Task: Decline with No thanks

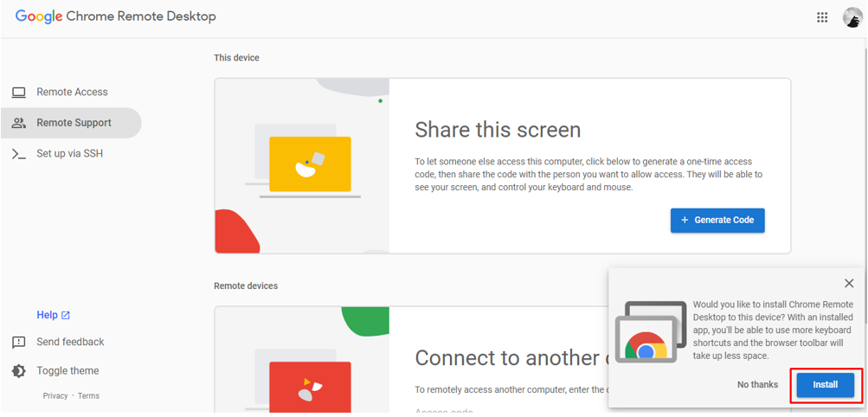Action: pos(757,384)
